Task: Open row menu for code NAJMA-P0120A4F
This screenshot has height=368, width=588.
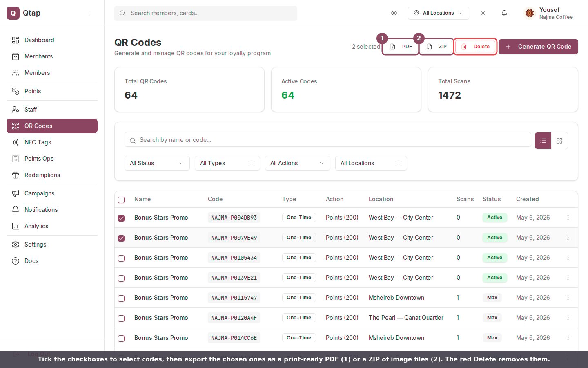Action: pos(568,318)
